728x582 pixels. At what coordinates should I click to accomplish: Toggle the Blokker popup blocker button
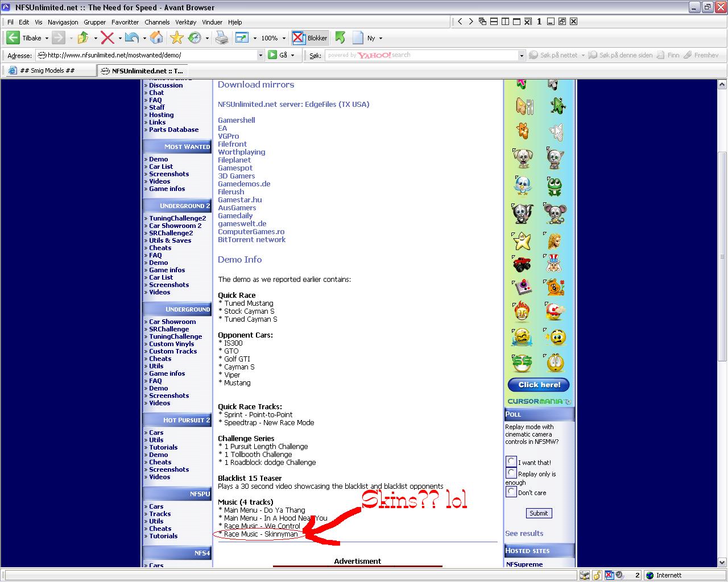coord(310,38)
